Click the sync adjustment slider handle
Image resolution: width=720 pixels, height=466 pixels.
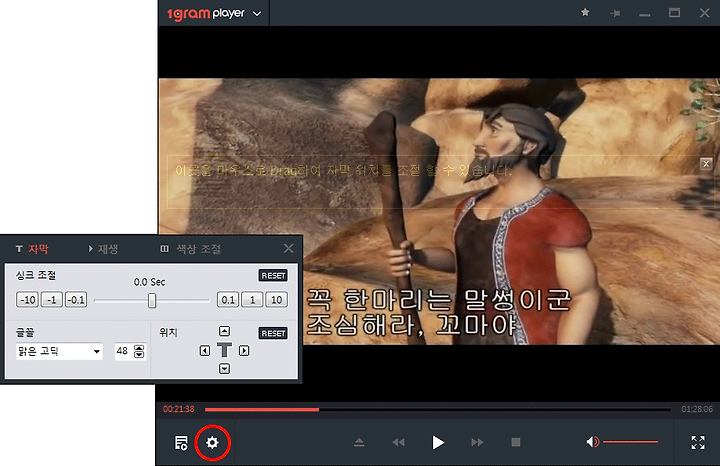[x=152, y=301]
